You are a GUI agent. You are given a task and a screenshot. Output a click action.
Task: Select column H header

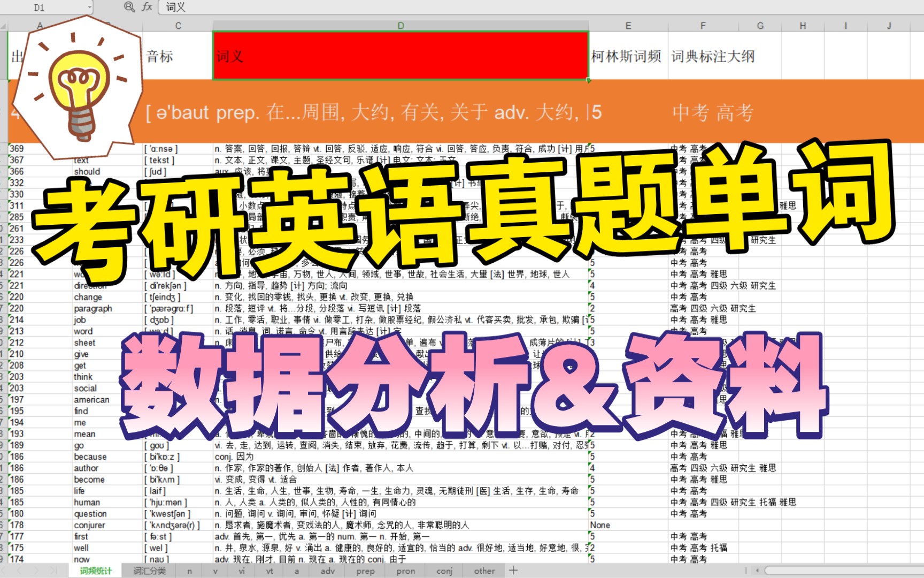tap(803, 26)
